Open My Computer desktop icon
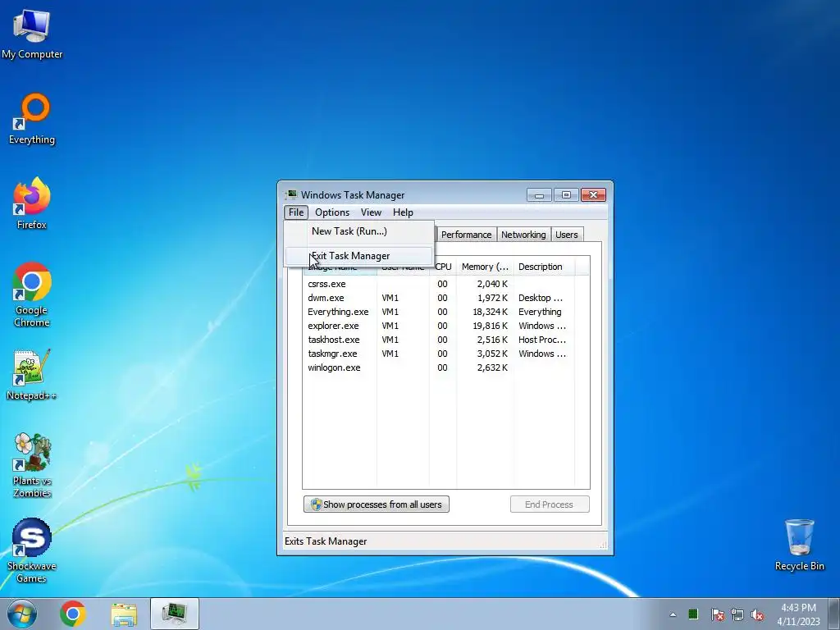This screenshot has width=840, height=630. [x=32, y=34]
